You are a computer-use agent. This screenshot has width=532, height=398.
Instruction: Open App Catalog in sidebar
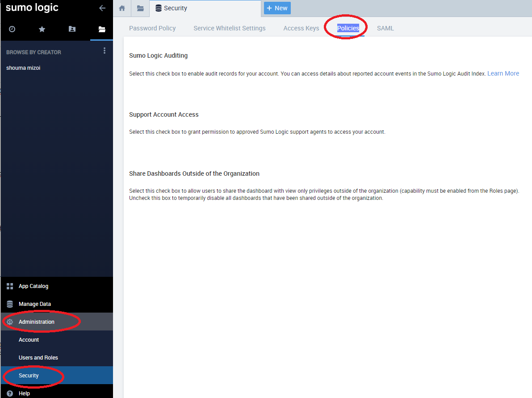[57, 286]
